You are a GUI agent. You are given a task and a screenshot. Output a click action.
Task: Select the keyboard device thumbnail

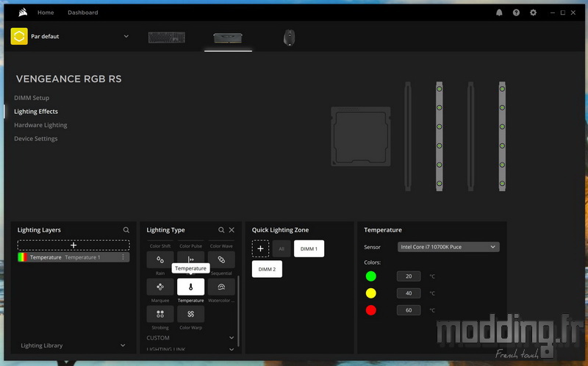pos(167,37)
